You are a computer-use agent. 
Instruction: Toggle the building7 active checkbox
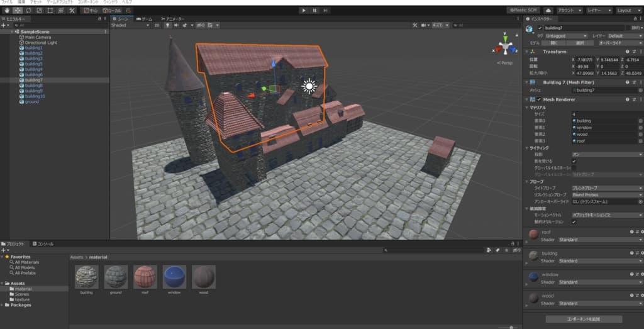click(540, 28)
